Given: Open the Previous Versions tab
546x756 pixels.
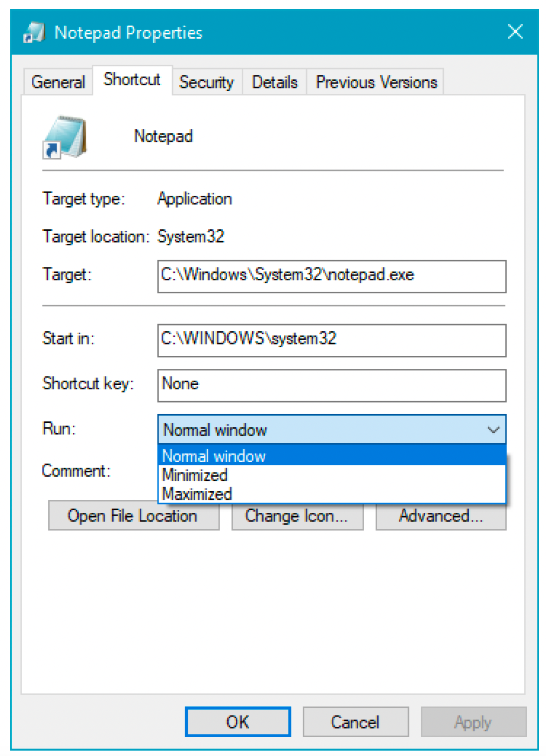Looking at the screenshot, I should [x=376, y=82].
